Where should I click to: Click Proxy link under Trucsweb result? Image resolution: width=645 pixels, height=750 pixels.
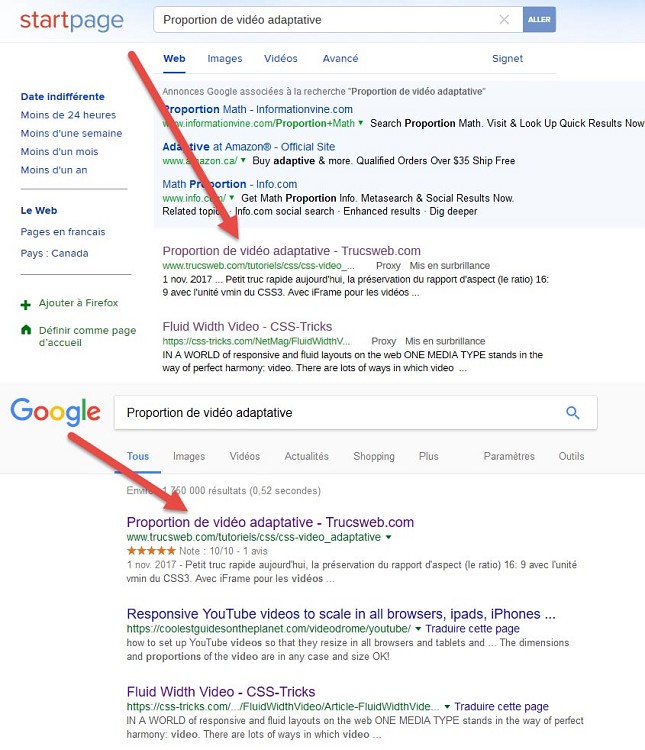coord(388,265)
